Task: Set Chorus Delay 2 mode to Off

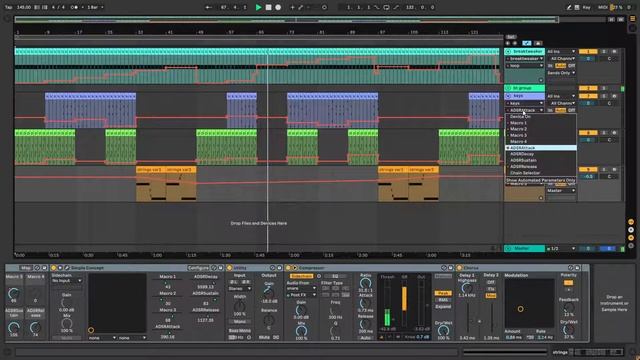Action: pos(491,282)
